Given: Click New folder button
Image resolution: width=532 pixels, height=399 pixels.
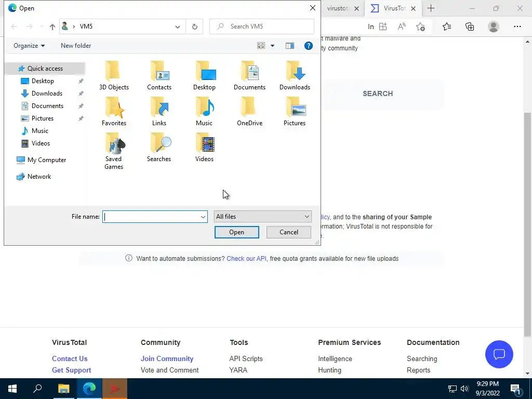Looking at the screenshot, I should (x=76, y=46).
